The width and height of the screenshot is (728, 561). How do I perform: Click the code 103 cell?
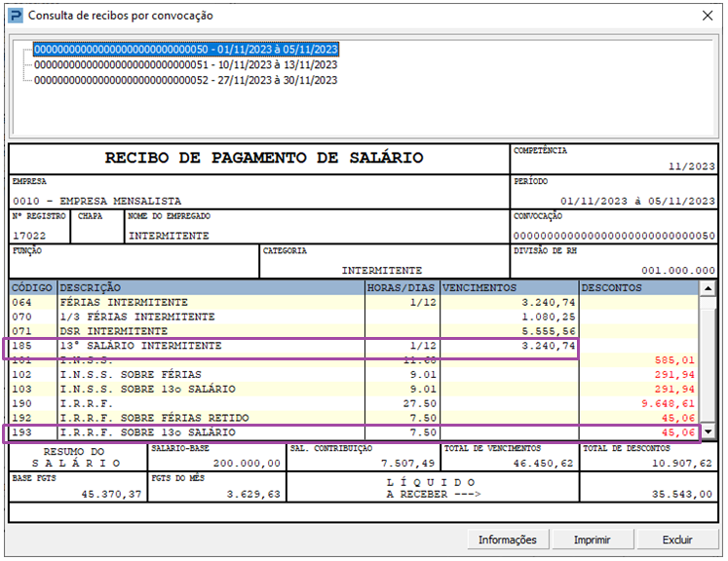pos(21,389)
